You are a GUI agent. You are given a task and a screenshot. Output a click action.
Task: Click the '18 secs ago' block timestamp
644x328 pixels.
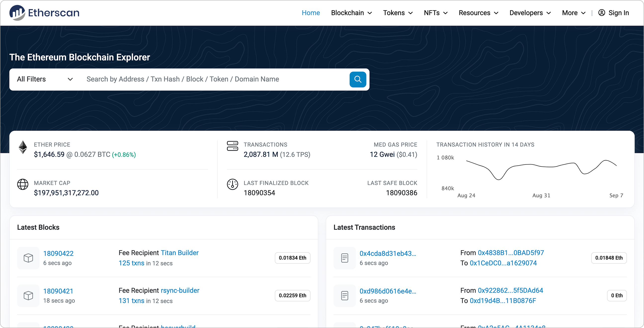(x=59, y=301)
